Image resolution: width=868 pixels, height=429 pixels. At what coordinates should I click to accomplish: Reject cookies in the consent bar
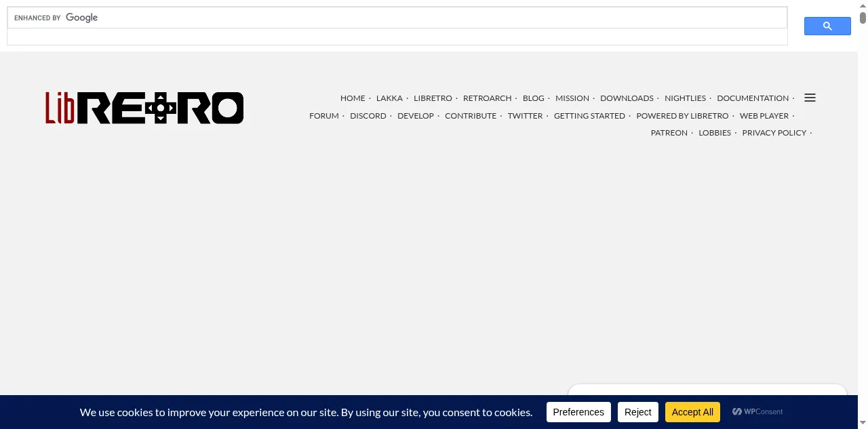(638, 412)
